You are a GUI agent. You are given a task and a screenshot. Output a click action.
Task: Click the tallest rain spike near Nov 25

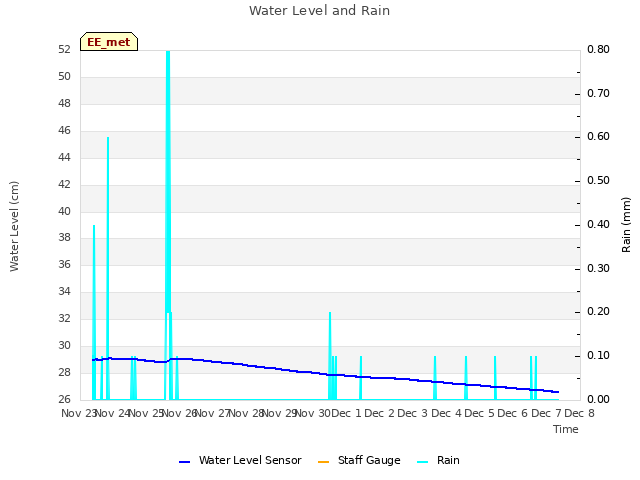tap(168, 180)
